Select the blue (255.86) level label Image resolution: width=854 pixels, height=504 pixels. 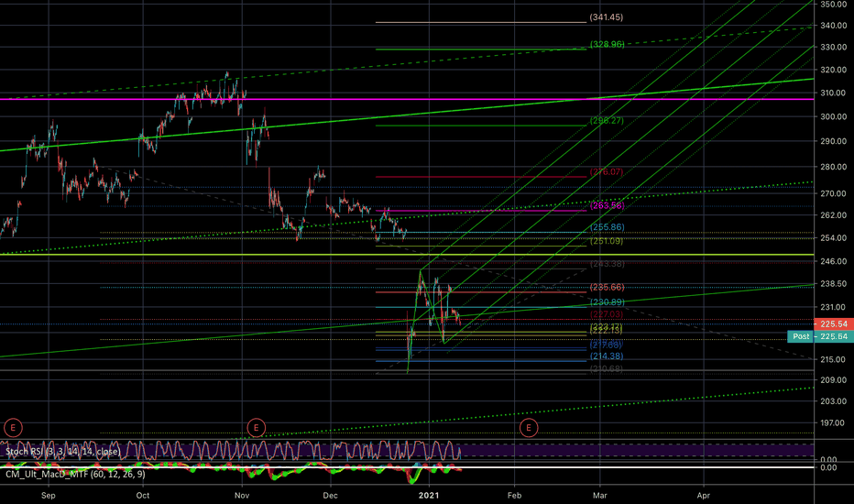(608, 227)
